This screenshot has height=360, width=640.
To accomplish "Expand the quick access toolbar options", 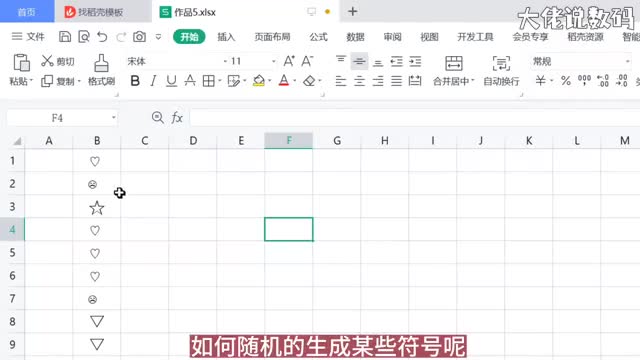I will 158,37.
